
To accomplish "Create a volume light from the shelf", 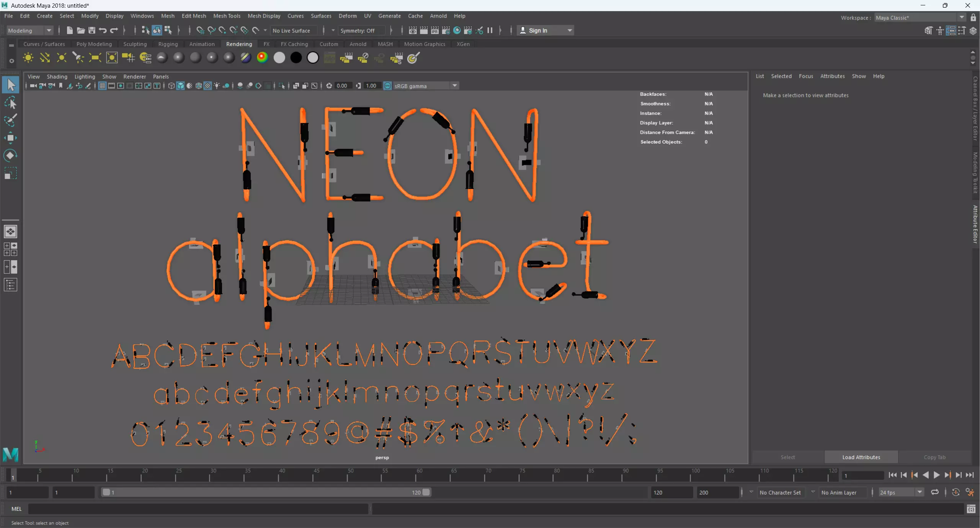I will (112, 58).
